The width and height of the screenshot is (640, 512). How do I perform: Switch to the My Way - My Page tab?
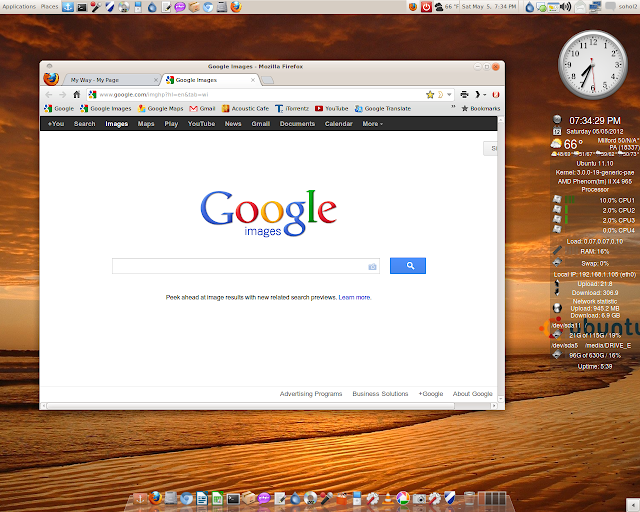click(111, 80)
